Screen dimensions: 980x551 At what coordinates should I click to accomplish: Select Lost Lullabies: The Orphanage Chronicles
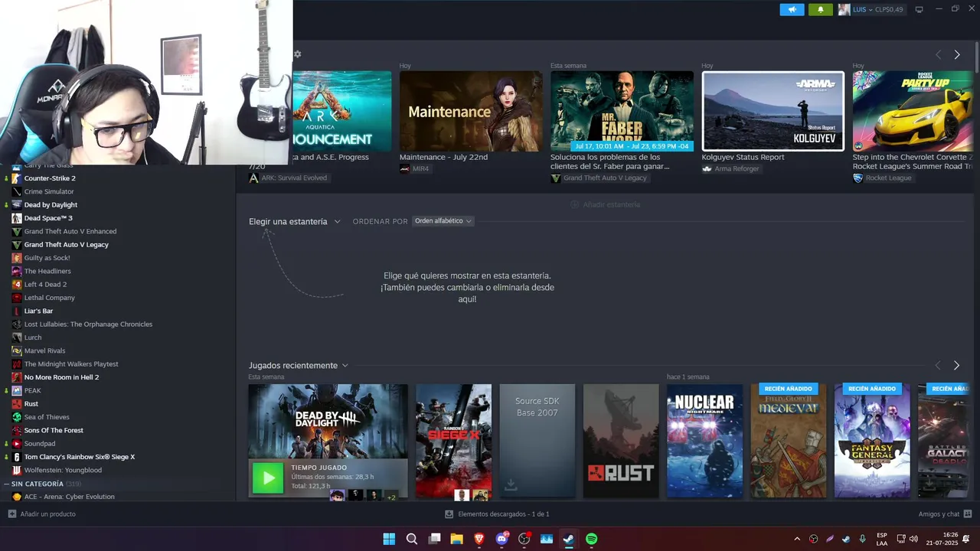tap(88, 324)
